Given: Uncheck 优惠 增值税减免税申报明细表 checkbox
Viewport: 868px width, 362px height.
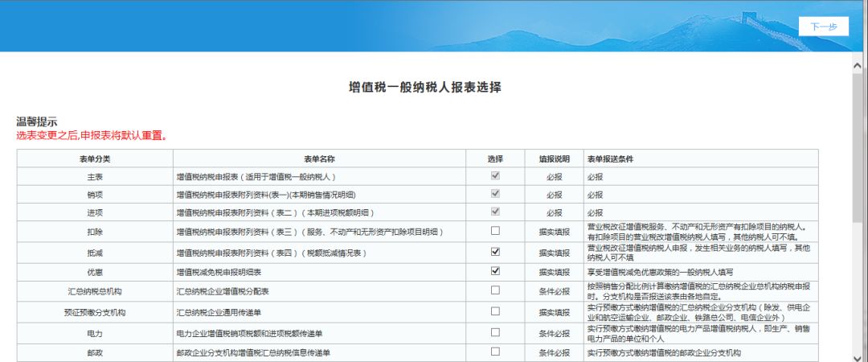Looking at the screenshot, I should coord(495,271).
